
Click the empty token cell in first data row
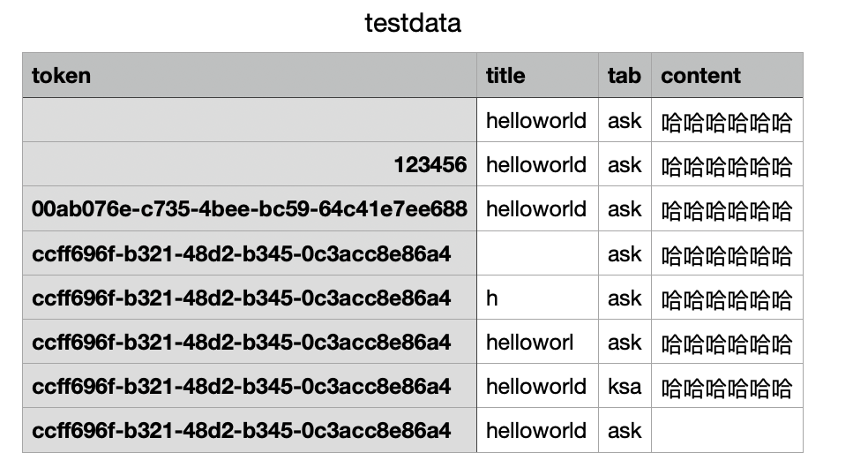pos(250,120)
